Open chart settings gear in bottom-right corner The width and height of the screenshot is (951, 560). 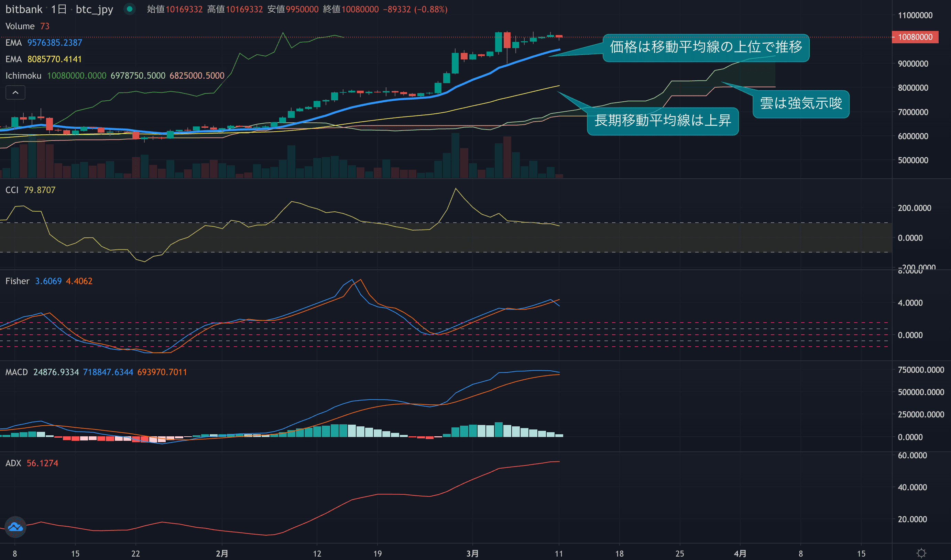pos(921,553)
